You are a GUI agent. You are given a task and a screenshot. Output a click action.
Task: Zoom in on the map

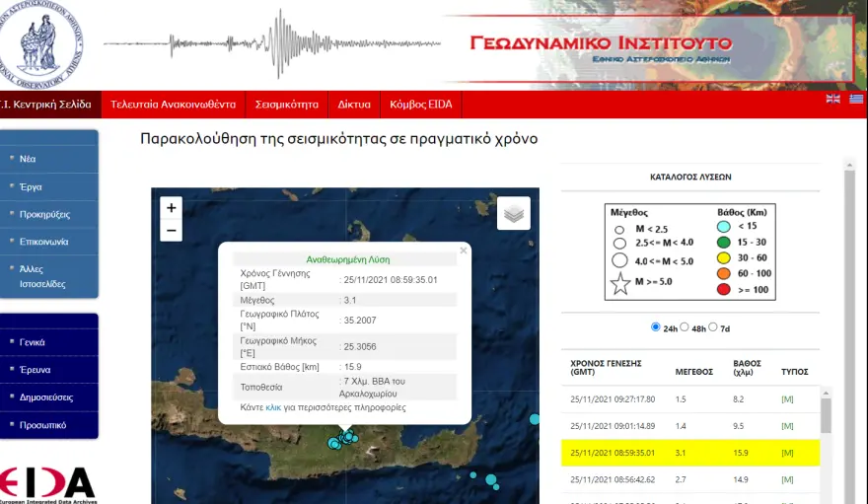(x=172, y=207)
